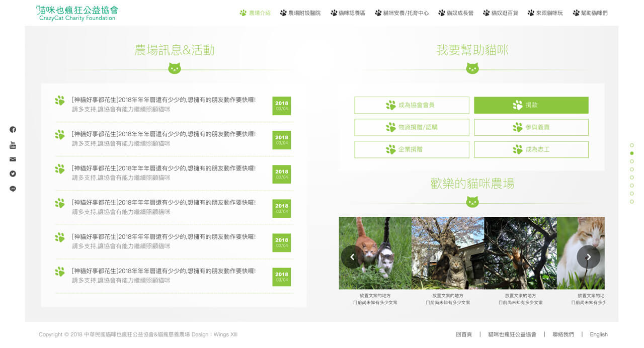Follow the 貓咪也瘋狂公益協會 footer link

512,334
